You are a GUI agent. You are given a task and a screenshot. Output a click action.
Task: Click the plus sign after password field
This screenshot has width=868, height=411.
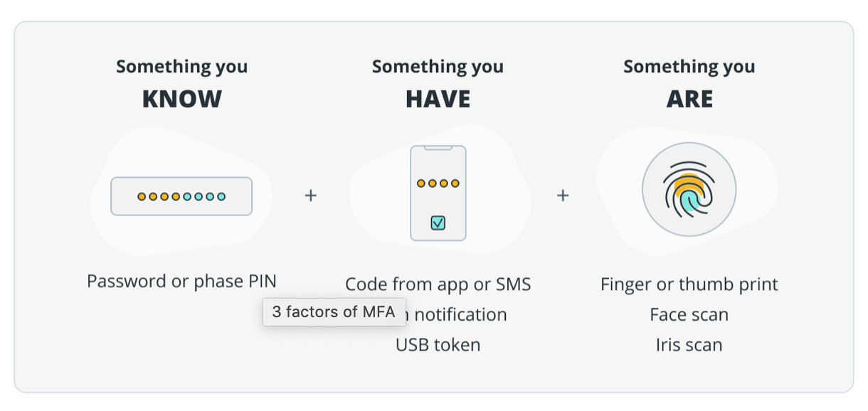pyautogui.click(x=310, y=195)
